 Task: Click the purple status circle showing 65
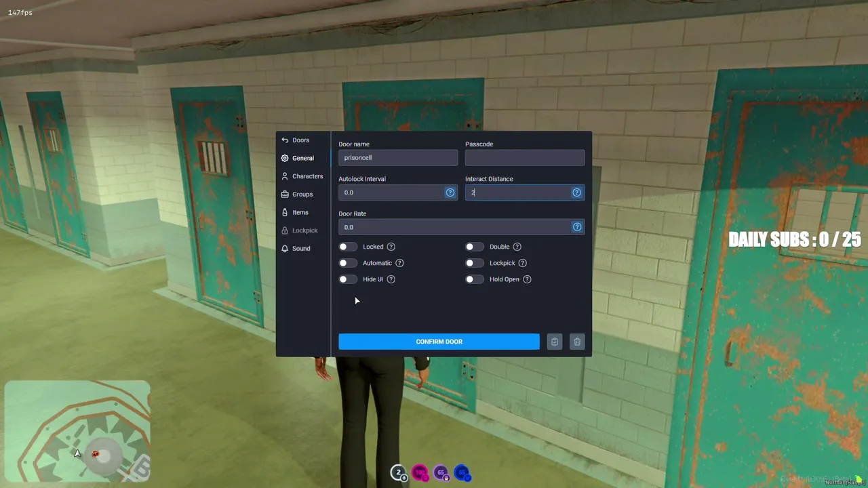441,472
